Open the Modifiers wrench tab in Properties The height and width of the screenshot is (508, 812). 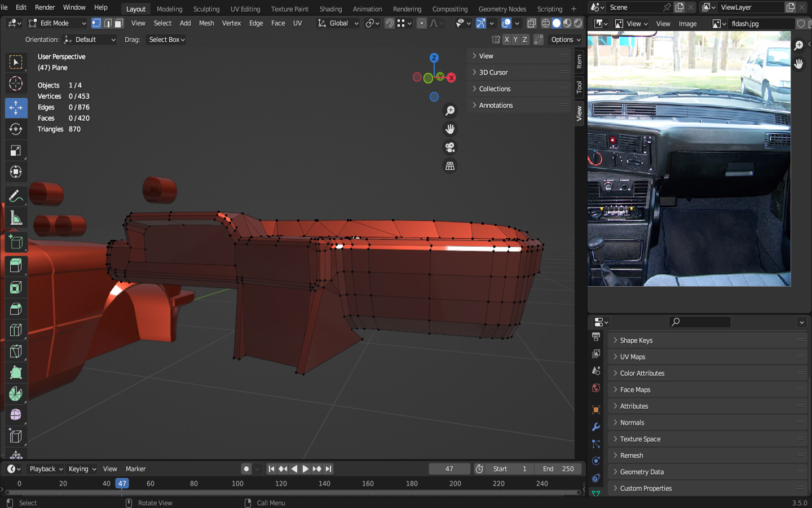click(596, 427)
